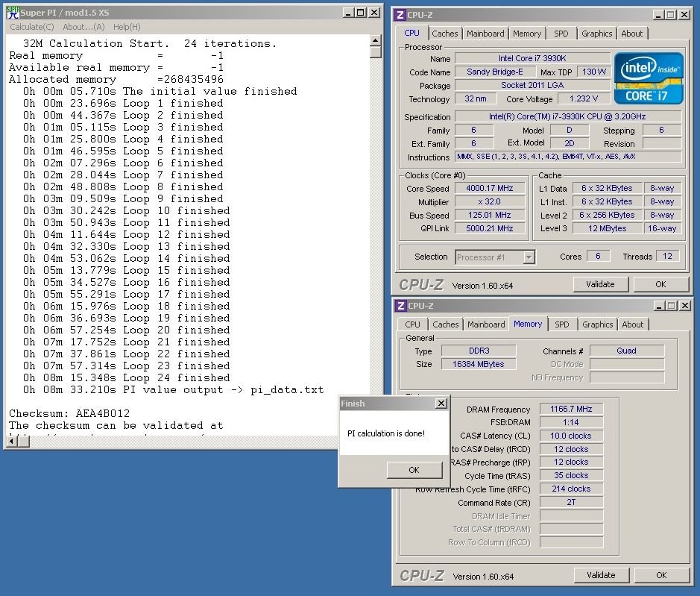The height and width of the screenshot is (596, 700).
Task: Click the Super PI title bar icon
Action: (13, 13)
